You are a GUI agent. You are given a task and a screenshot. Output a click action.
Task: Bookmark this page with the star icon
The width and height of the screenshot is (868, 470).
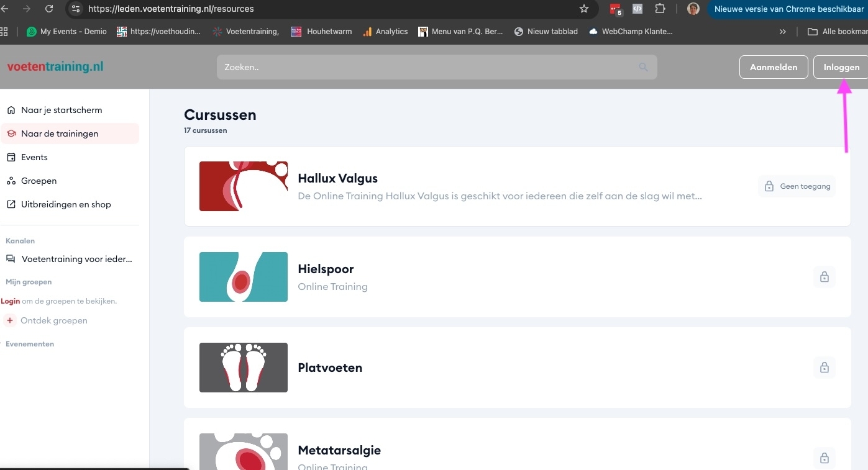(583, 9)
